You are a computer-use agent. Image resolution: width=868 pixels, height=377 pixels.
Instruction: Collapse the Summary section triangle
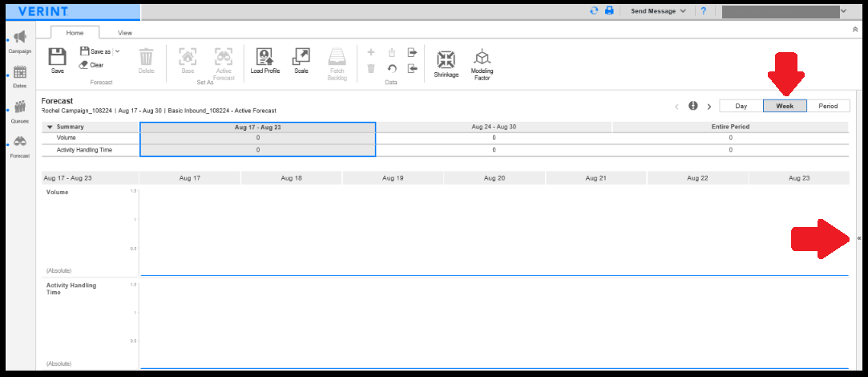tap(50, 127)
